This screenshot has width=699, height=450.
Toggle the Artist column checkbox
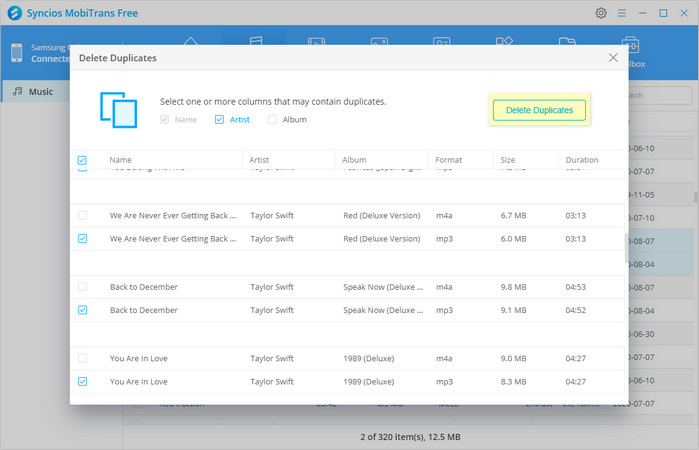click(219, 120)
